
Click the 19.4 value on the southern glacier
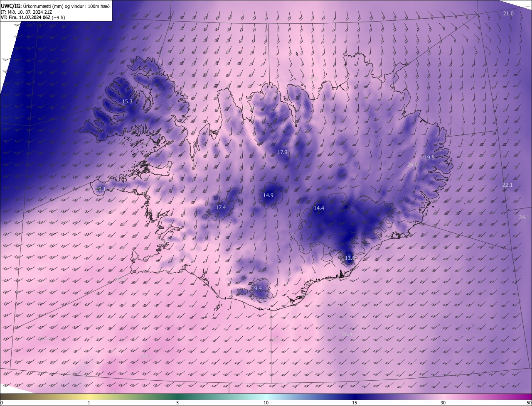click(256, 289)
